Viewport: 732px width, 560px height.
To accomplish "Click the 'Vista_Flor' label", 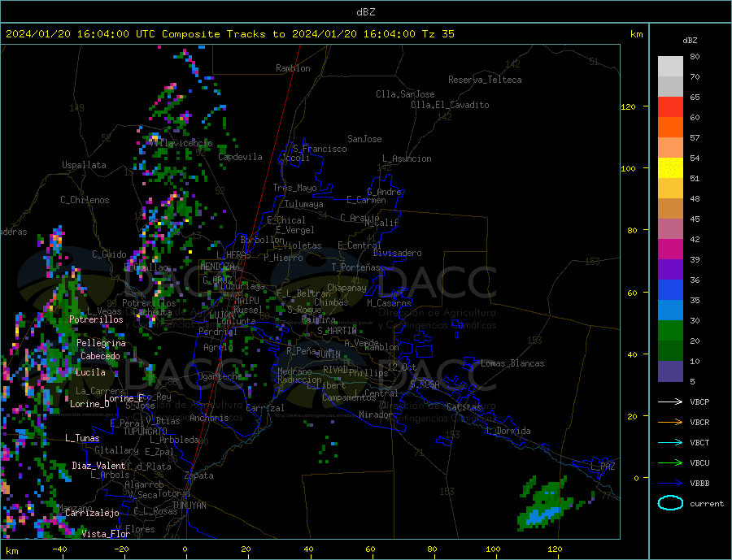I will coord(106,534).
